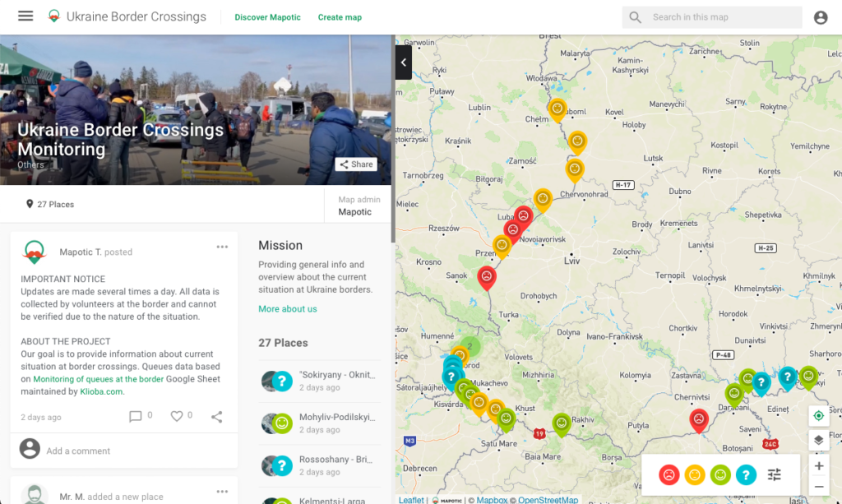Toggle blue question-mark category filter
842x504 pixels.
[746, 474]
